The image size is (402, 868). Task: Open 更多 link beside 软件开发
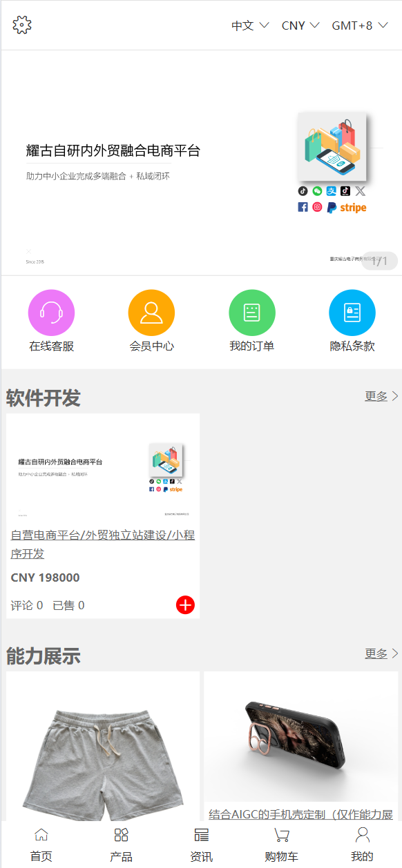tap(382, 396)
